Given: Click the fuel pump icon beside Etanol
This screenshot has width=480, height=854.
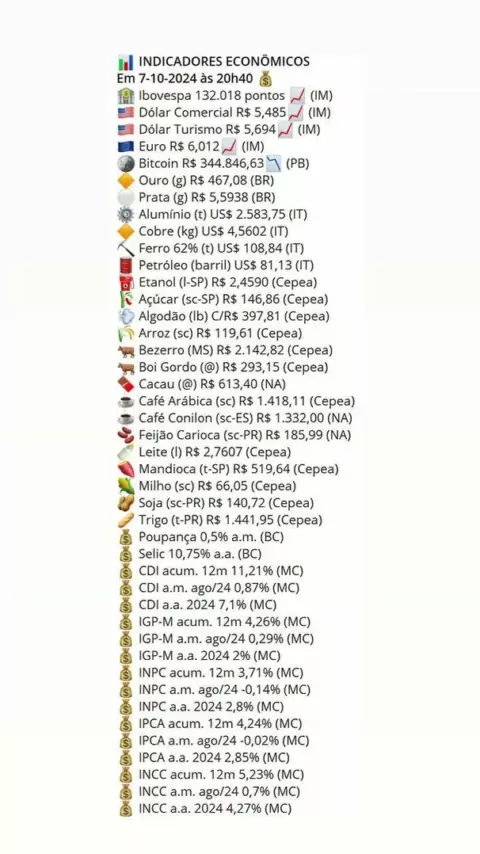Looking at the screenshot, I should coord(125,283).
